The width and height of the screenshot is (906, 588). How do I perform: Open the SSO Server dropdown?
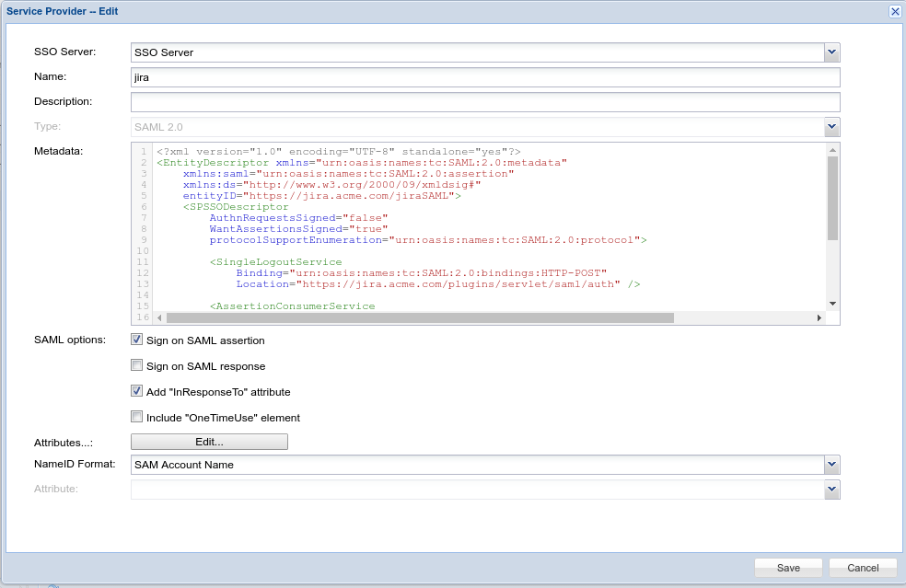pyautogui.click(x=832, y=52)
